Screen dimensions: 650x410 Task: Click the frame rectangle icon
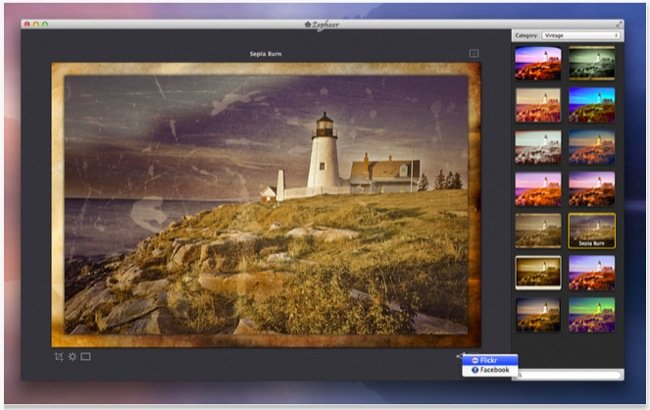86,356
